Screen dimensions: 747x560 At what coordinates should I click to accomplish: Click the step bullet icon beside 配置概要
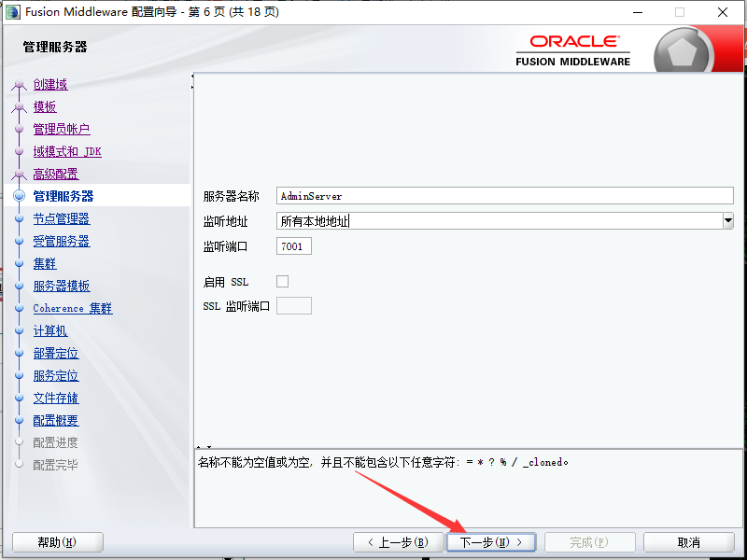[19, 420]
